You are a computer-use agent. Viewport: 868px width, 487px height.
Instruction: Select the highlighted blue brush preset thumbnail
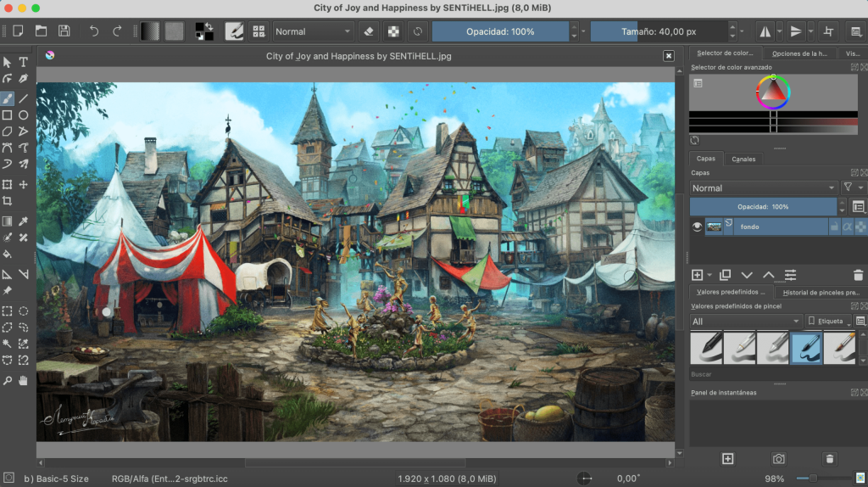coord(806,348)
